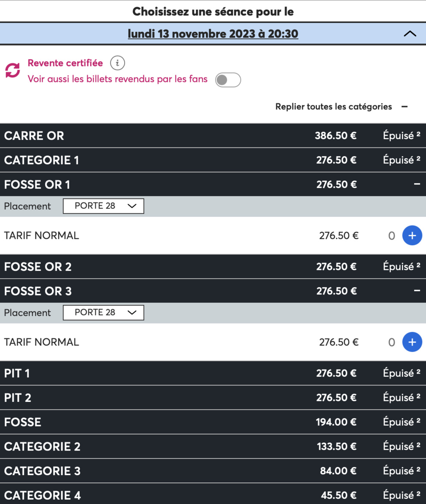Select the lundi 13 novembre 2023 séance
The image size is (426, 504).
pos(213,33)
